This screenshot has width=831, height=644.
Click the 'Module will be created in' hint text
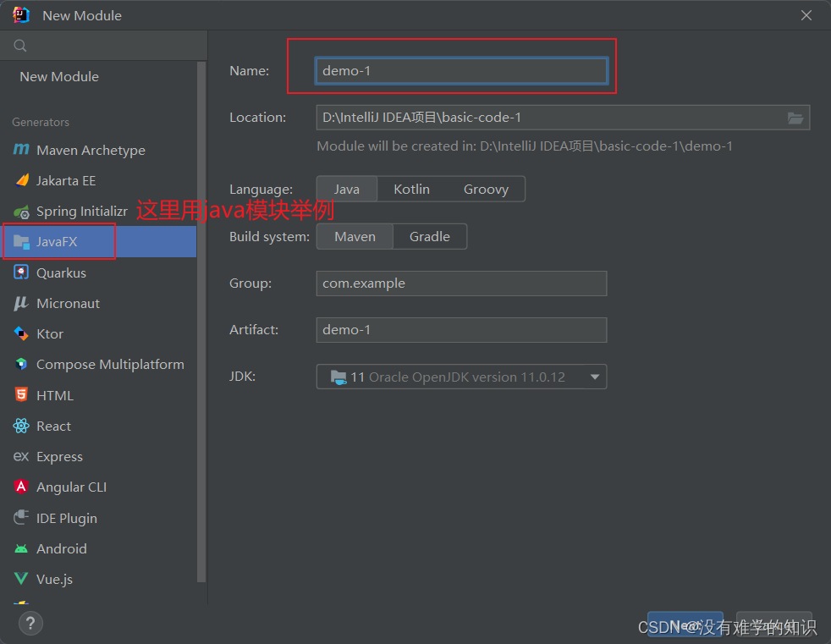(x=525, y=146)
